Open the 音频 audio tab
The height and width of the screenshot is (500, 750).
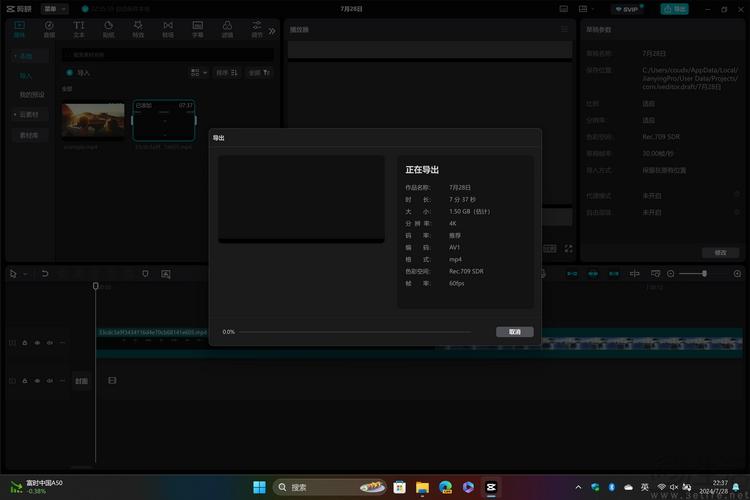point(49,29)
